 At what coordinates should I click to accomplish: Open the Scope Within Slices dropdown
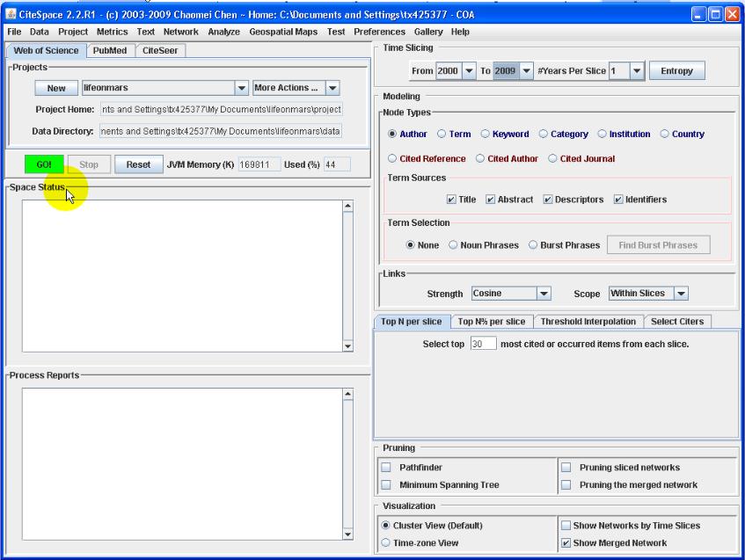point(681,294)
